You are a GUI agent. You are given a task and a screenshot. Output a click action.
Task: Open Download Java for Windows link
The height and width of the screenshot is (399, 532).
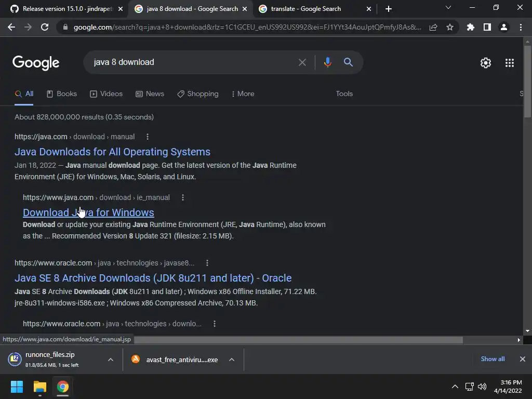(x=88, y=212)
